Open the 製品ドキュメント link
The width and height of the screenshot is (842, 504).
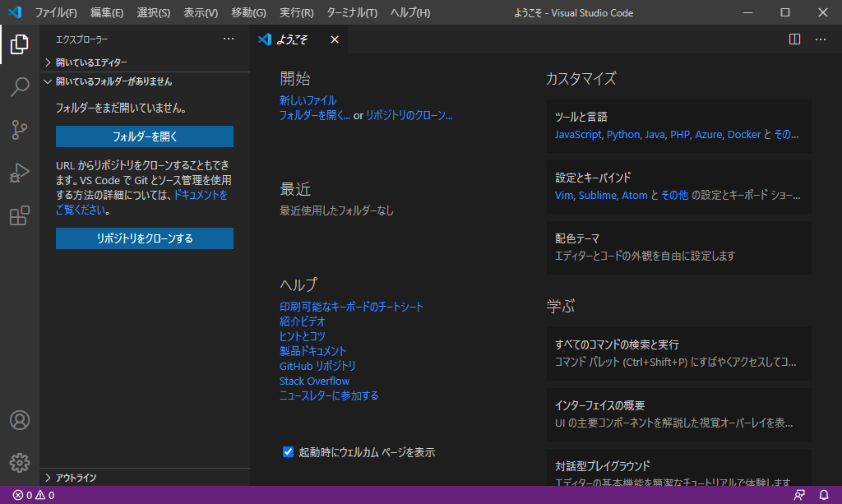tap(312, 351)
